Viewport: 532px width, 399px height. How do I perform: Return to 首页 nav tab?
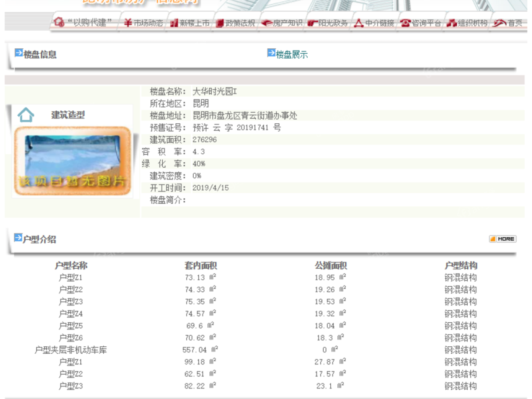pos(509,23)
